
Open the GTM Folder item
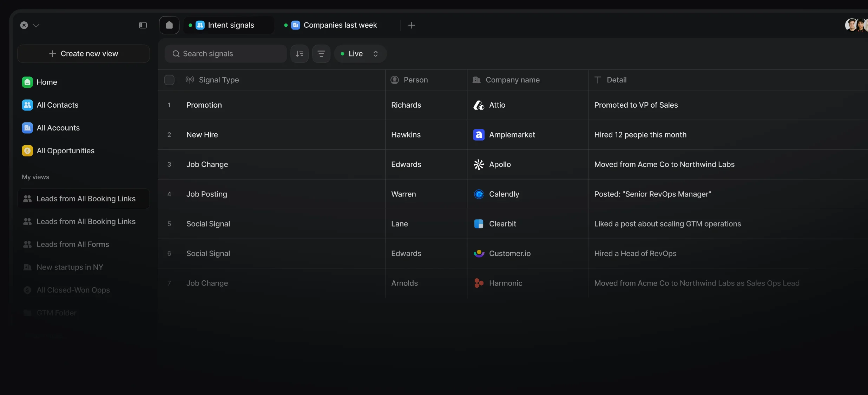(x=84, y=313)
